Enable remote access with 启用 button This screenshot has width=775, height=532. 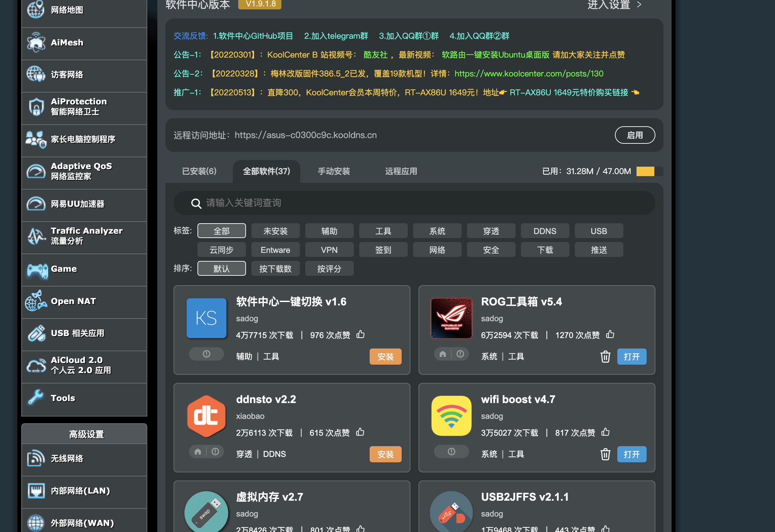tap(635, 135)
